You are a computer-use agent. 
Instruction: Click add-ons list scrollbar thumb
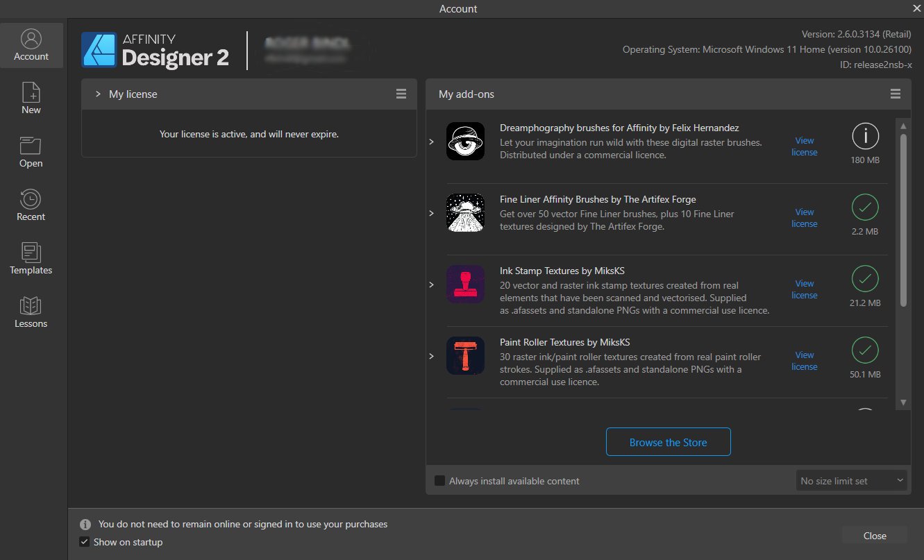click(903, 220)
